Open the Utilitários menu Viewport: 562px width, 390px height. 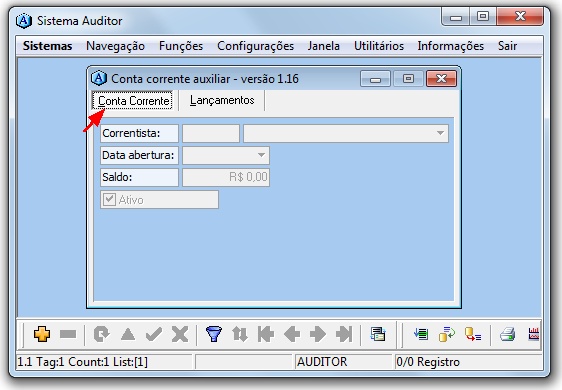378,46
